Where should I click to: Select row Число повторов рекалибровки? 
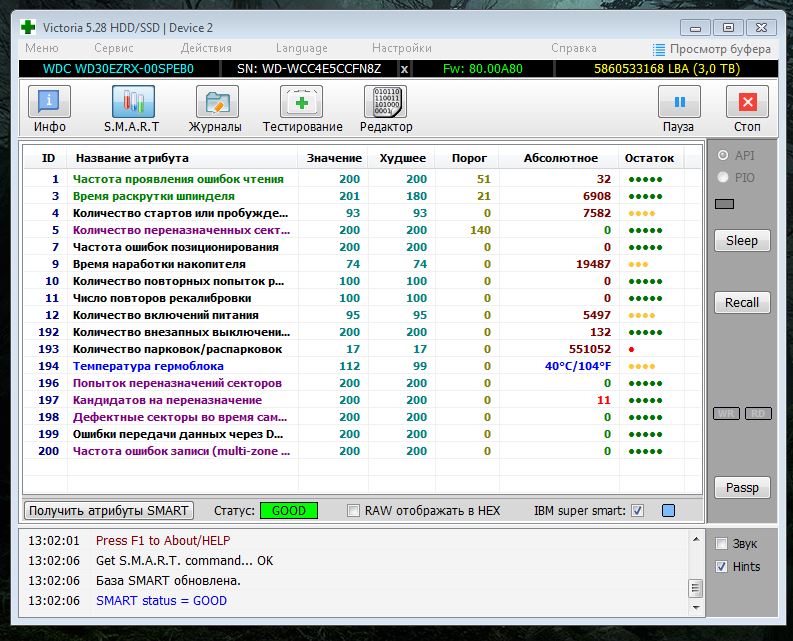tap(363, 298)
